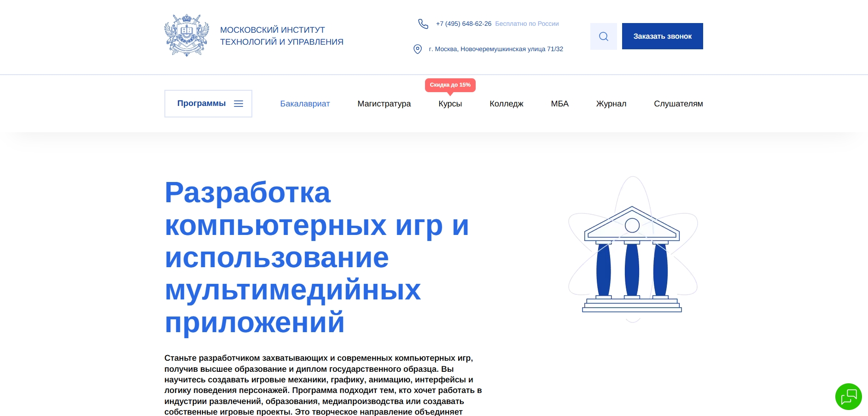Open the Журнал section

(x=611, y=104)
